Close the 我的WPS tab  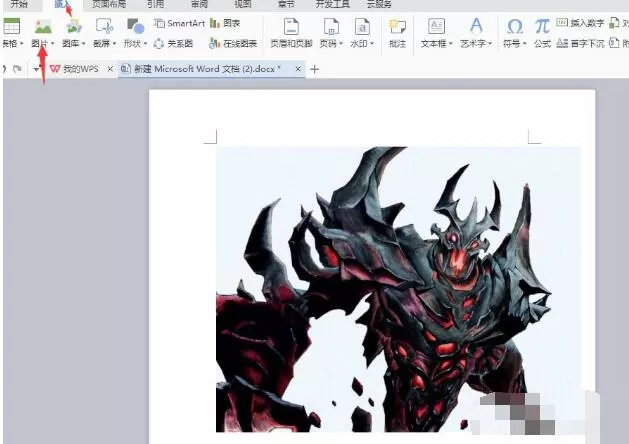click(110, 69)
